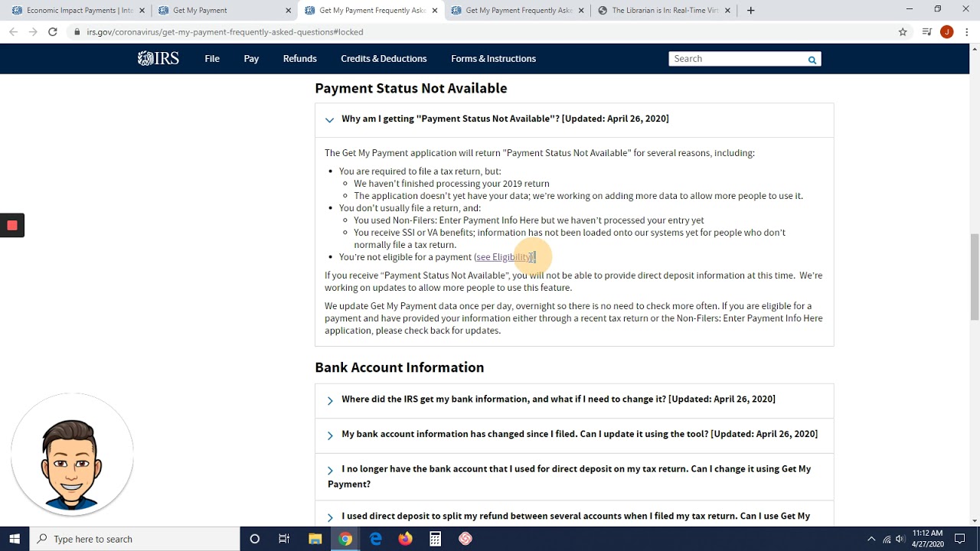Click the site lock icon in address bar
980x551 pixels.
pos(77,32)
